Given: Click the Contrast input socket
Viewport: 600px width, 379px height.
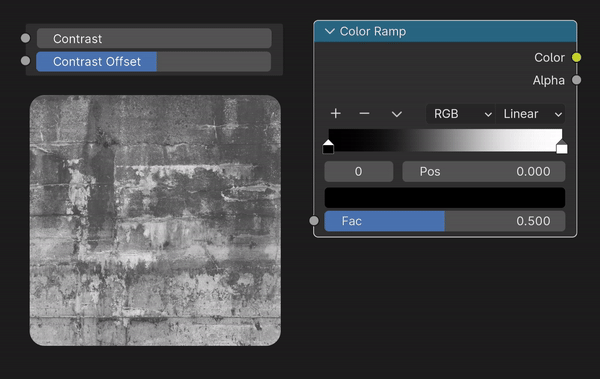Looking at the screenshot, I should 25,38.
